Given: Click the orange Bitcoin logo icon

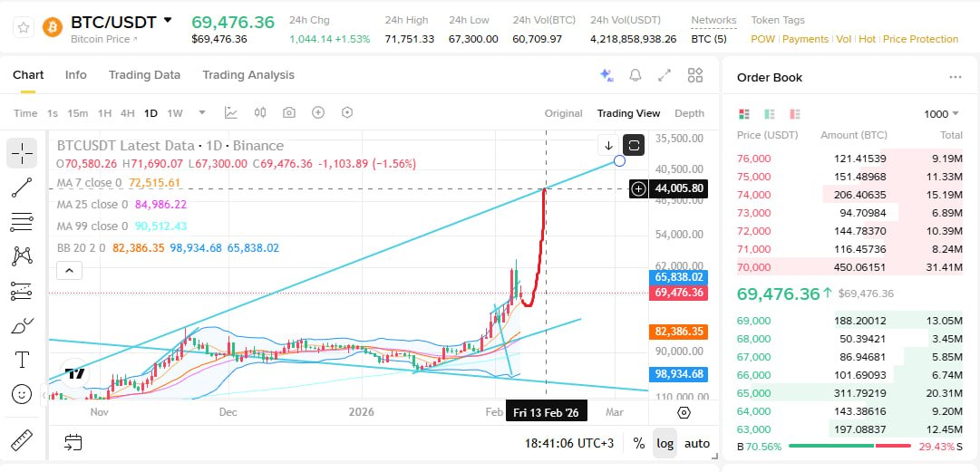Looking at the screenshot, I should pos(53,28).
